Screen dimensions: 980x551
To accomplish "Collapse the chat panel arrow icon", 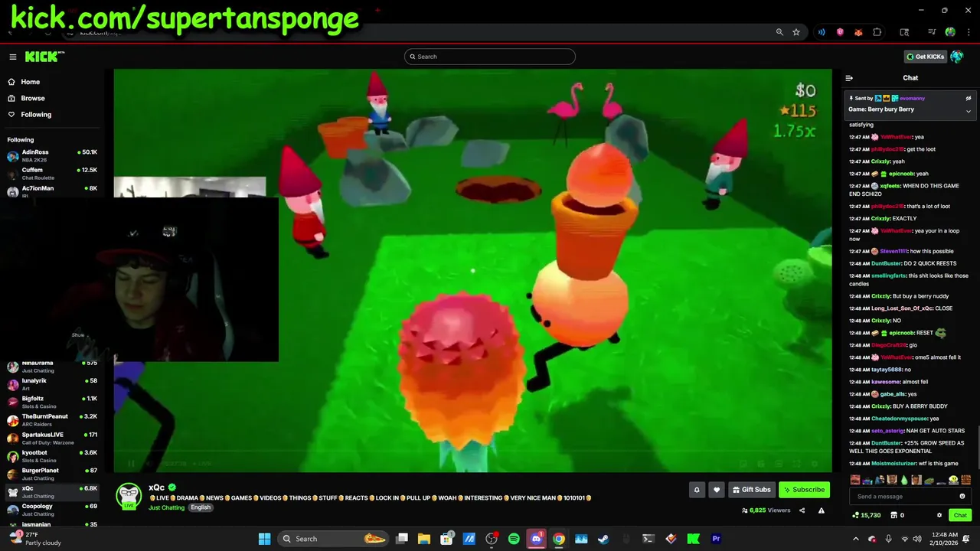I will 849,78.
